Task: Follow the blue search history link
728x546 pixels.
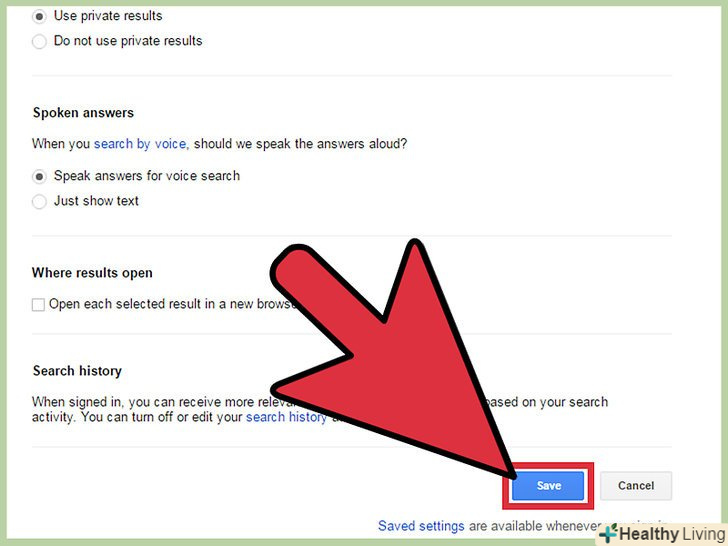Action: coord(286,417)
